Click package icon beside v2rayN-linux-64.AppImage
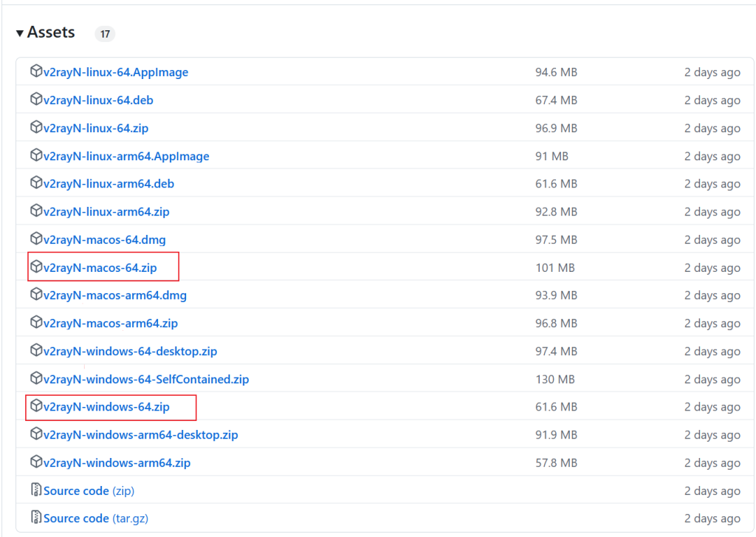 pyautogui.click(x=36, y=72)
